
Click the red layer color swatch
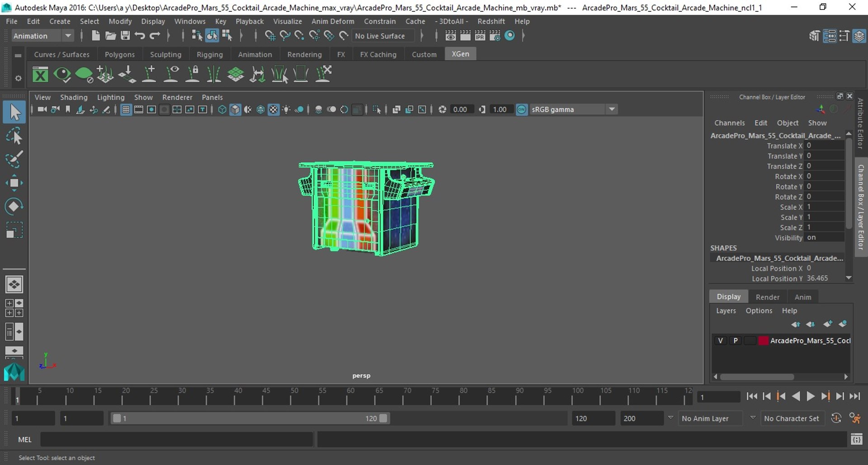(763, 341)
